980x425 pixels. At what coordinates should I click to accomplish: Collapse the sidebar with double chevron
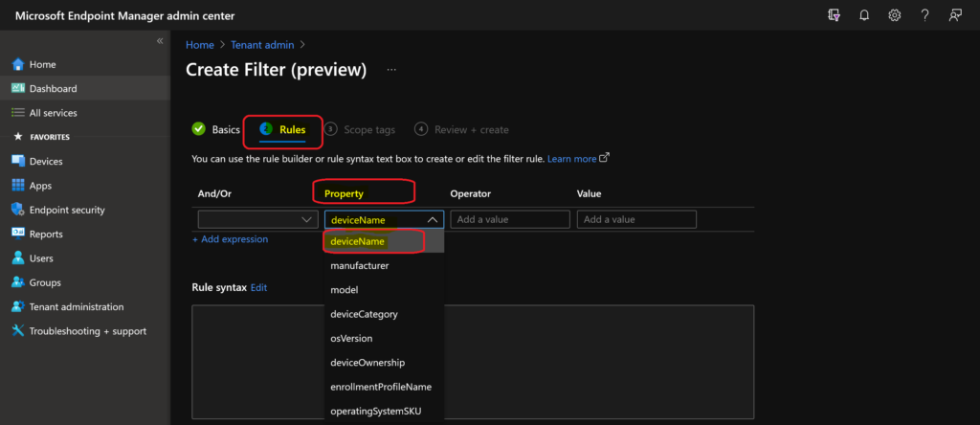160,40
